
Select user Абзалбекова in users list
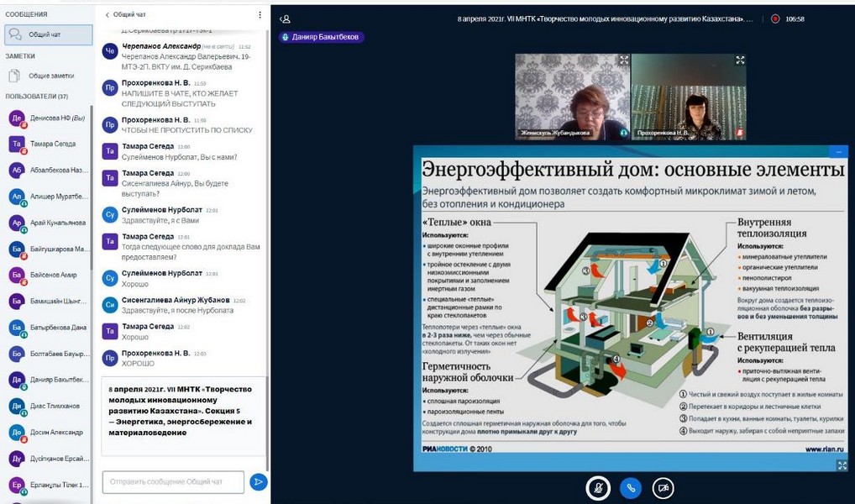(x=47, y=171)
